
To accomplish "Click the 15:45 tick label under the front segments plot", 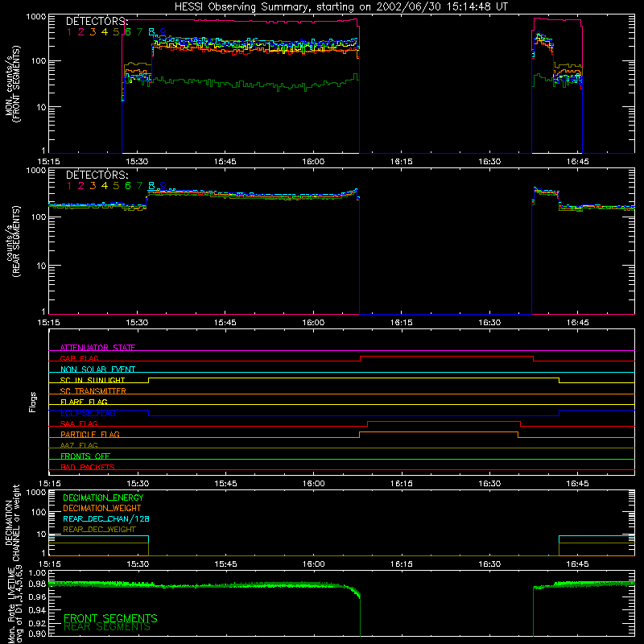I will point(225,162).
